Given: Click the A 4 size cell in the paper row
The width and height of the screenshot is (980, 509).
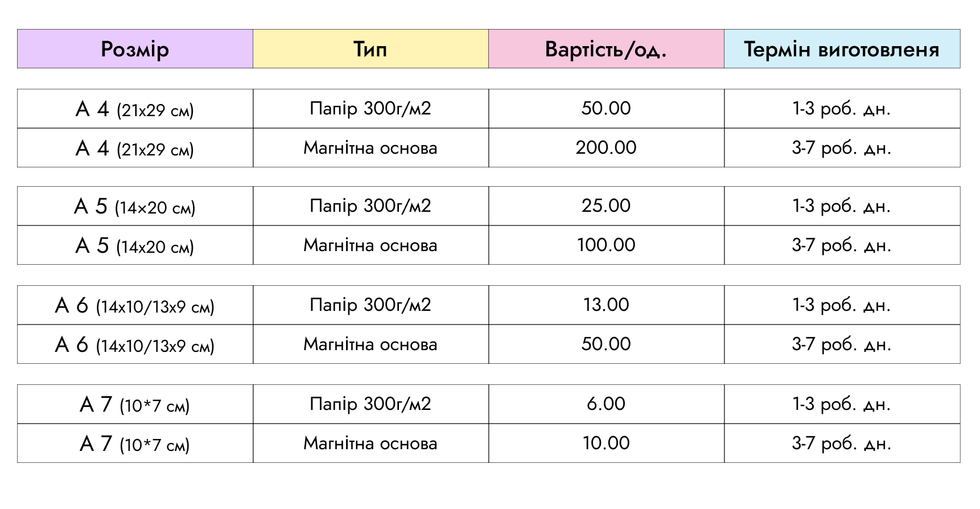Looking at the screenshot, I should click(135, 109).
